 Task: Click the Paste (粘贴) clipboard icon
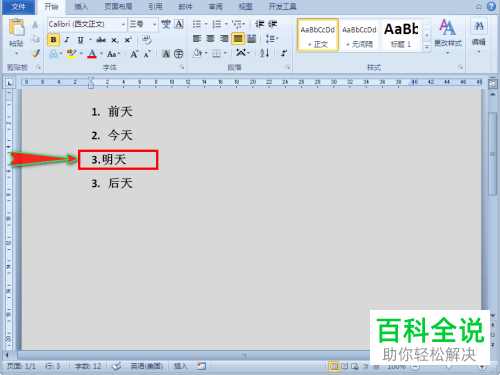coord(16,28)
